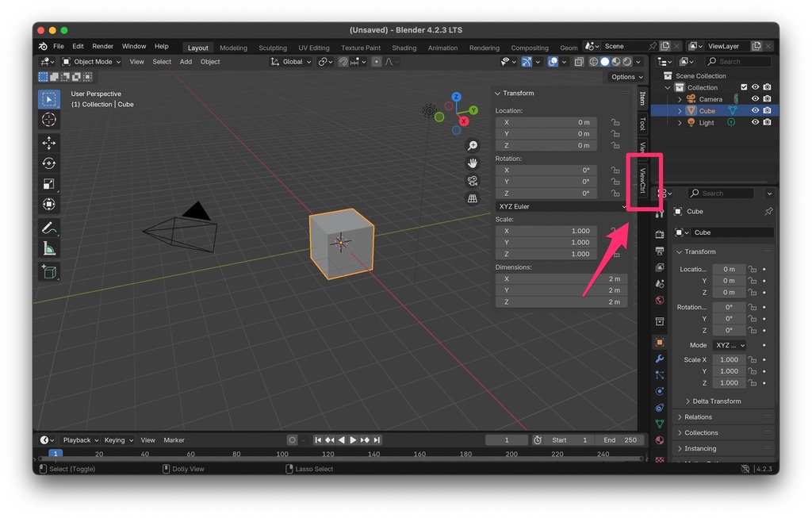Switch to camera view using the viewport camera icon
The image size is (812, 518).
tap(473, 180)
